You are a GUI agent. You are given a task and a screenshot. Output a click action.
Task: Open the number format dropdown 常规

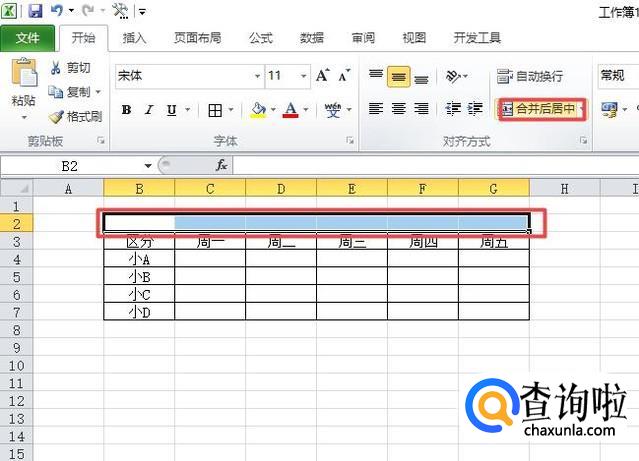pos(619,75)
